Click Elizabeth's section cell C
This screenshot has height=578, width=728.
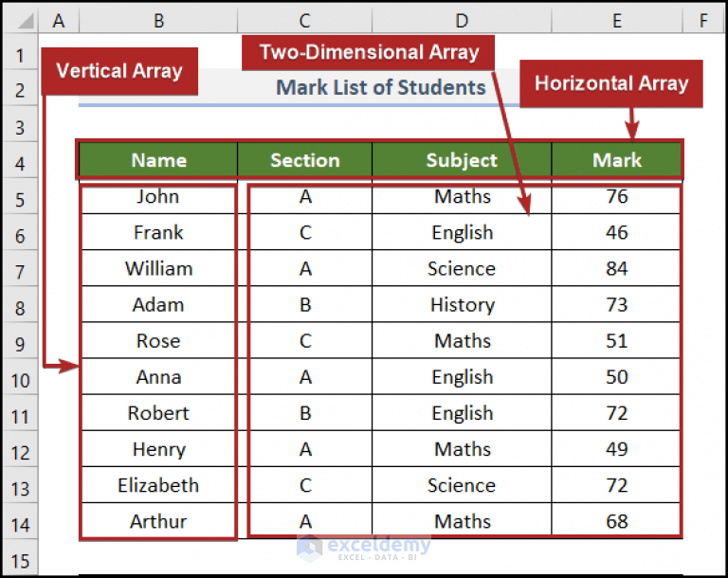[304, 485]
